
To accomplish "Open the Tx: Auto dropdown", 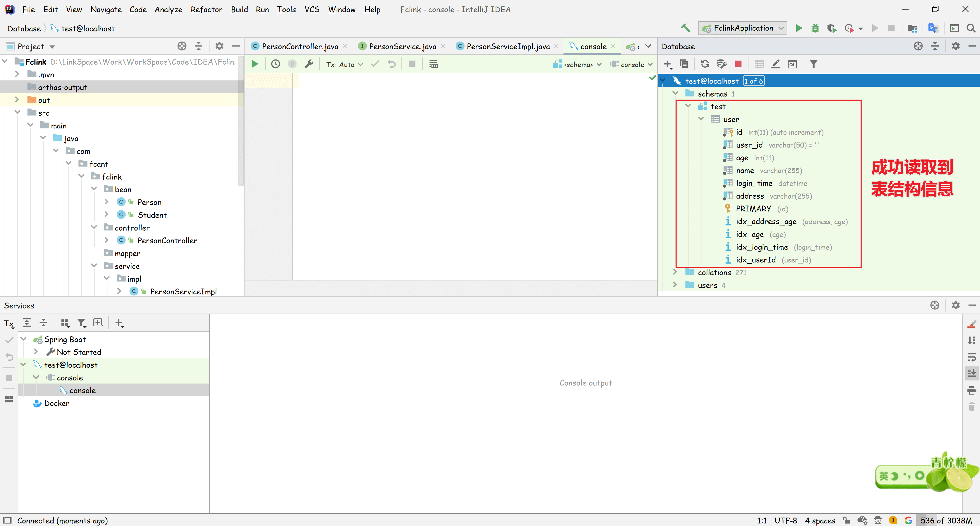I will coord(344,64).
